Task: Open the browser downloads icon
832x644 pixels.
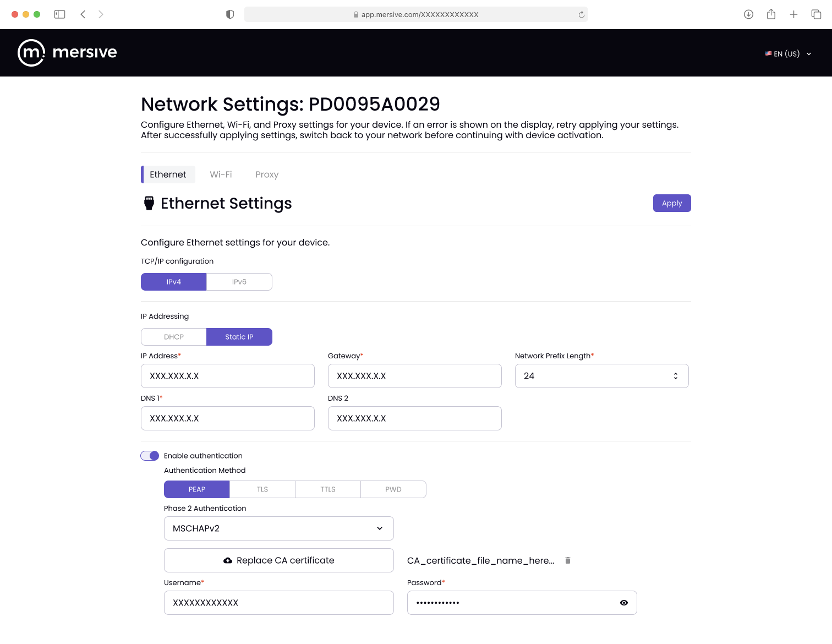Action: 748,14
